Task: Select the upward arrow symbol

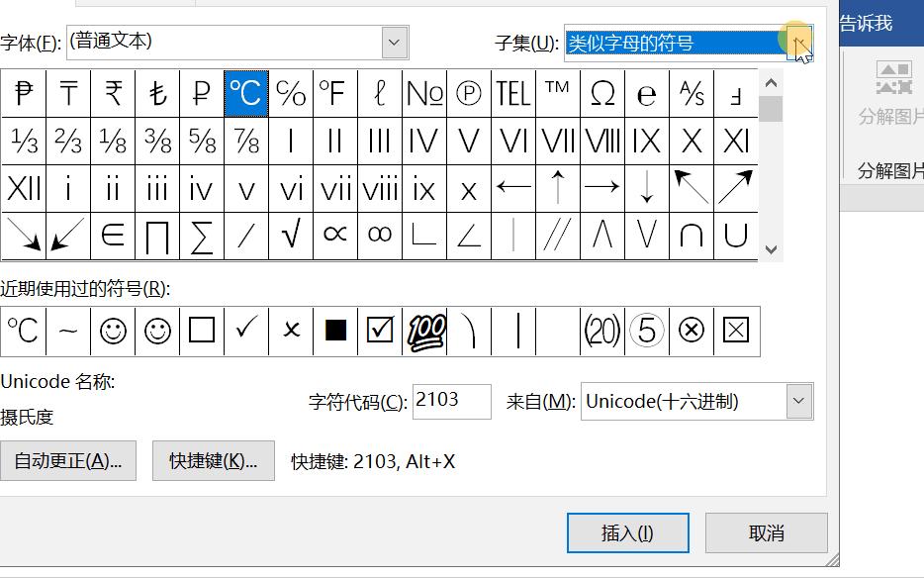Action: click(557, 188)
